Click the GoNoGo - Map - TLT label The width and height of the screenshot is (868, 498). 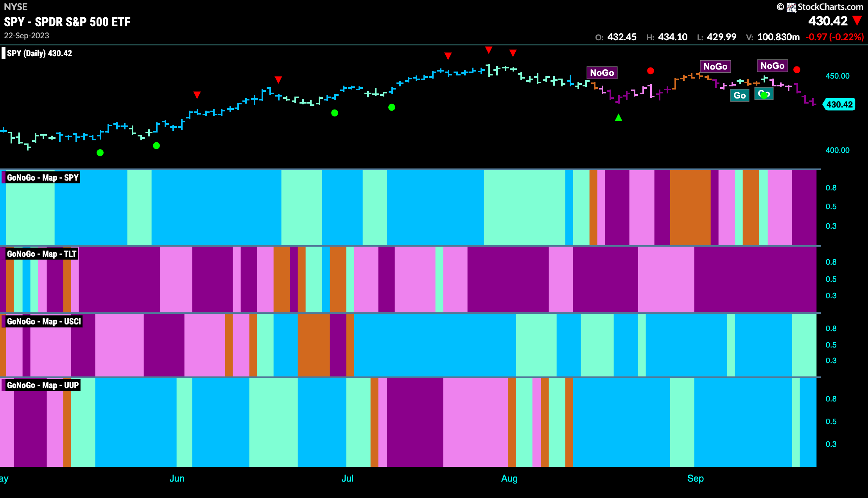pyautogui.click(x=41, y=254)
